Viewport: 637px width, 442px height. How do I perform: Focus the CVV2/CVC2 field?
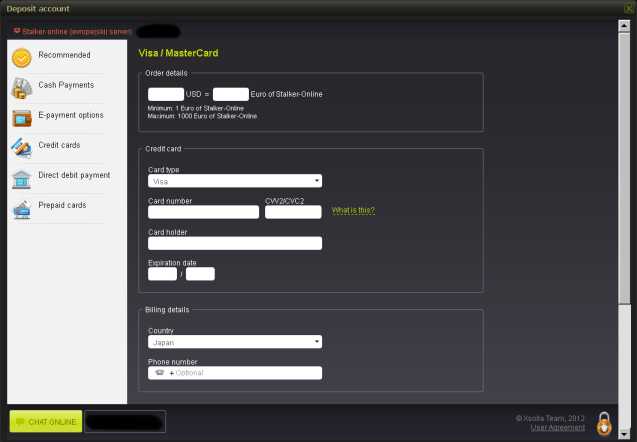click(x=293, y=212)
